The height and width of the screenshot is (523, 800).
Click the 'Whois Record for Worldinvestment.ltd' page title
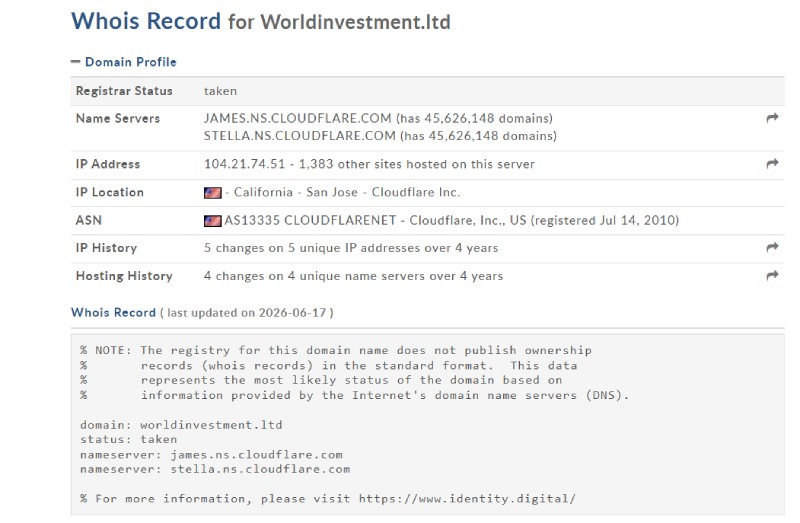click(x=261, y=21)
